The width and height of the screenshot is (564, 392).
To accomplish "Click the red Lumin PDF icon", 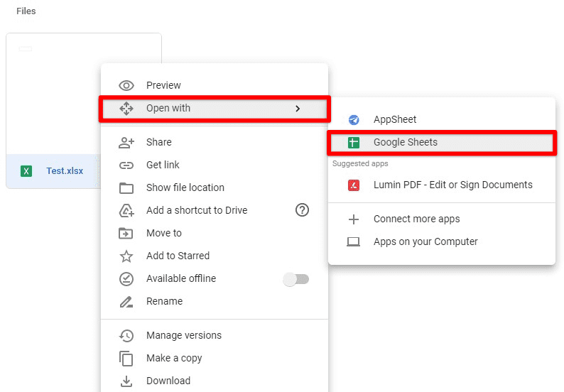I will 354,185.
